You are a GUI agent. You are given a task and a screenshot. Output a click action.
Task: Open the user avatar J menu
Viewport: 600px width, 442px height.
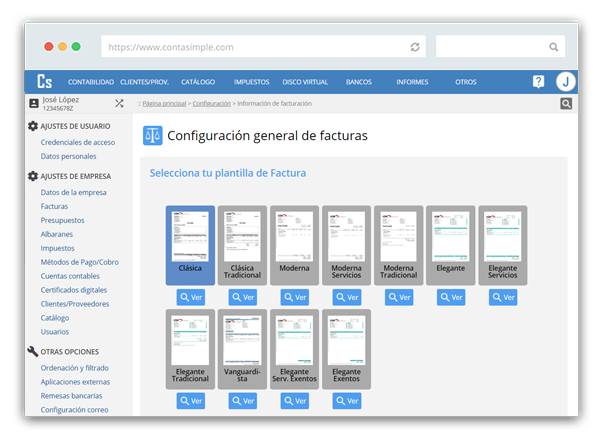pos(565,82)
